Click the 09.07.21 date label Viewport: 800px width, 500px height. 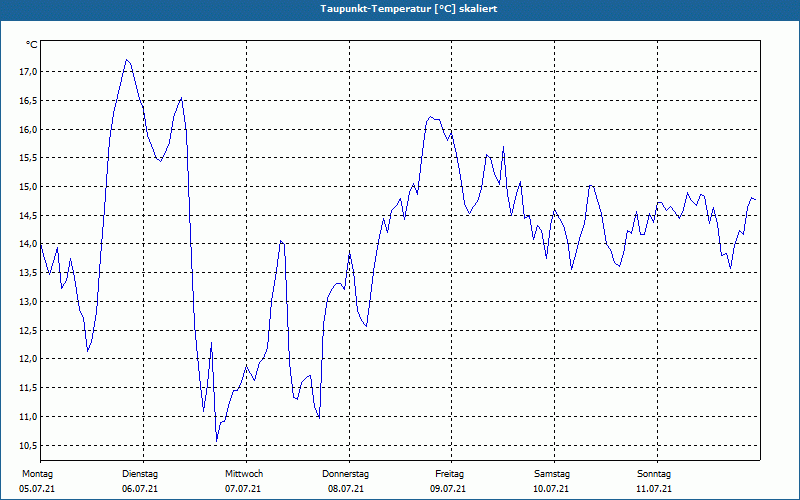(x=448, y=489)
